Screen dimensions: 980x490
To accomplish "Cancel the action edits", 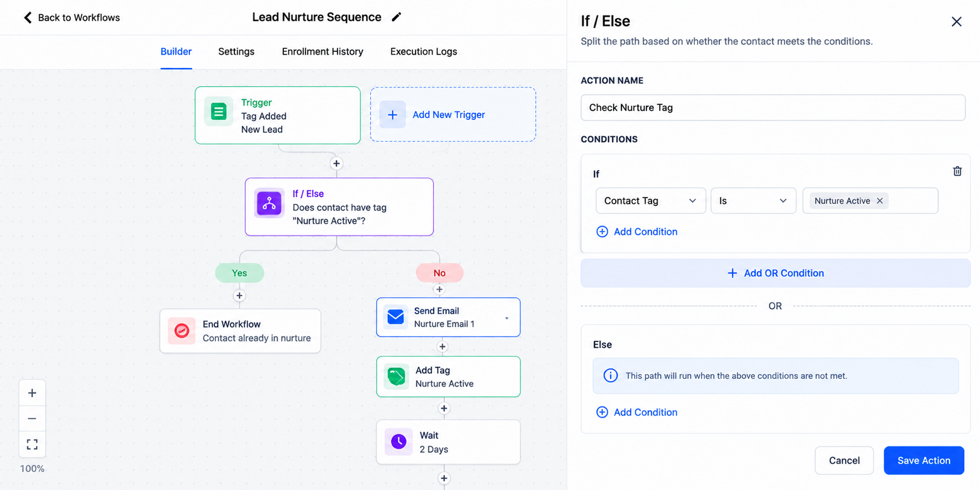I will 844,460.
